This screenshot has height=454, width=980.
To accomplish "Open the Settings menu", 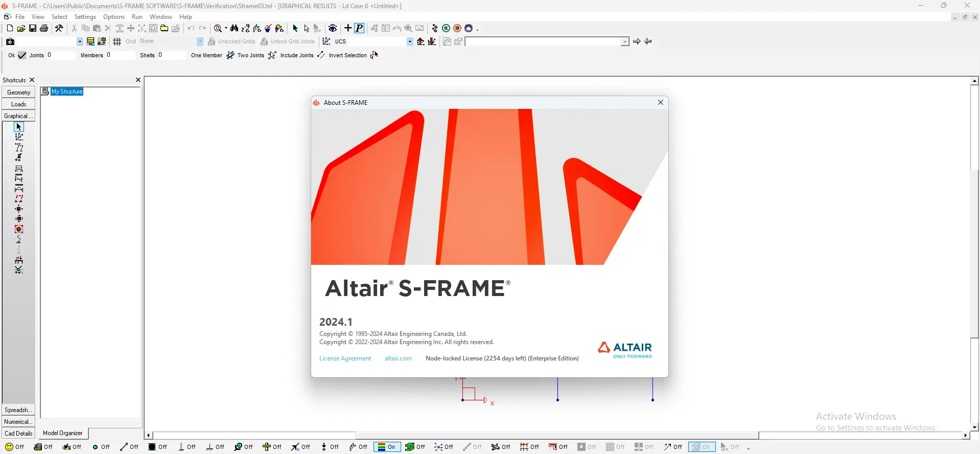I will pos(85,17).
